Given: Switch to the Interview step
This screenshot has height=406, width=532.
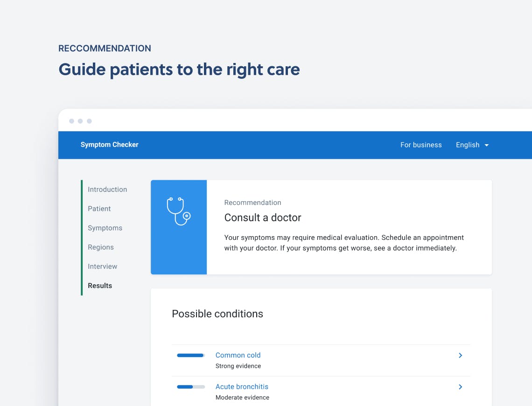Looking at the screenshot, I should [103, 266].
